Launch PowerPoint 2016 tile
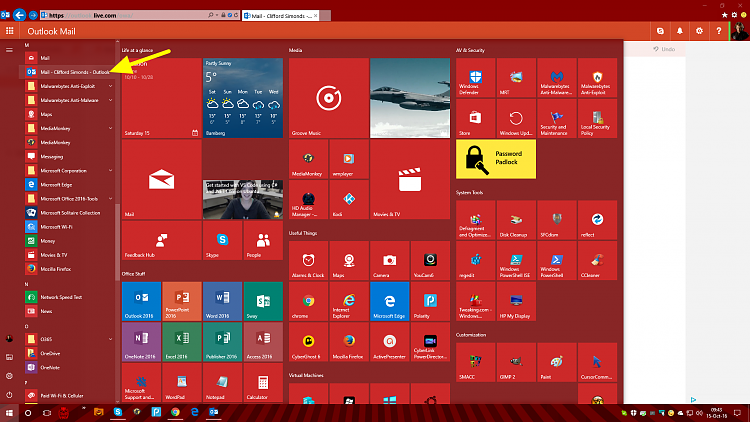Image resolution: width=750 pixels, height=422 pixels. 182,301
